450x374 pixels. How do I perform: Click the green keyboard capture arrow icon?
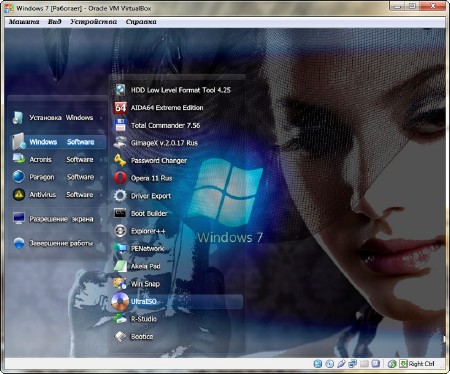[403, 364]
